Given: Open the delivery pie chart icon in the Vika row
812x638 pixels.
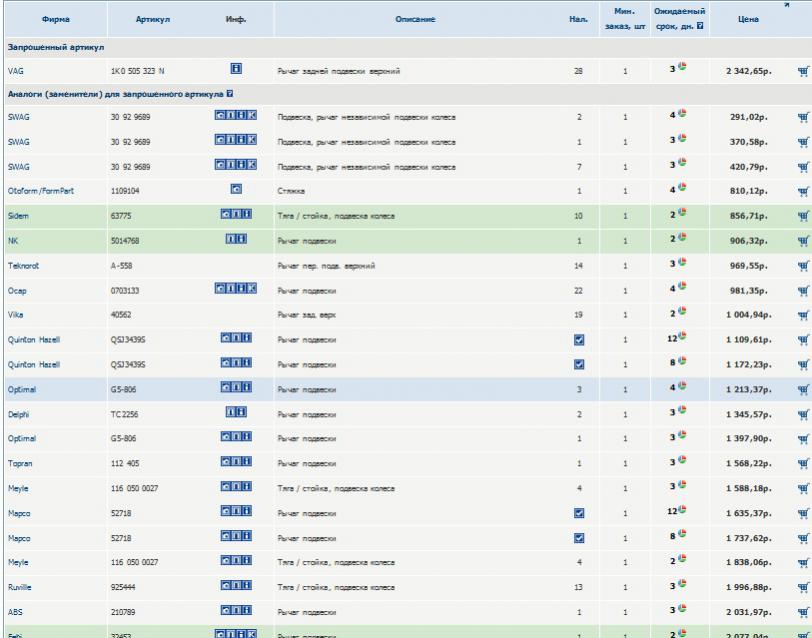Looking at the screenshot, I should (x=682, y=311).
